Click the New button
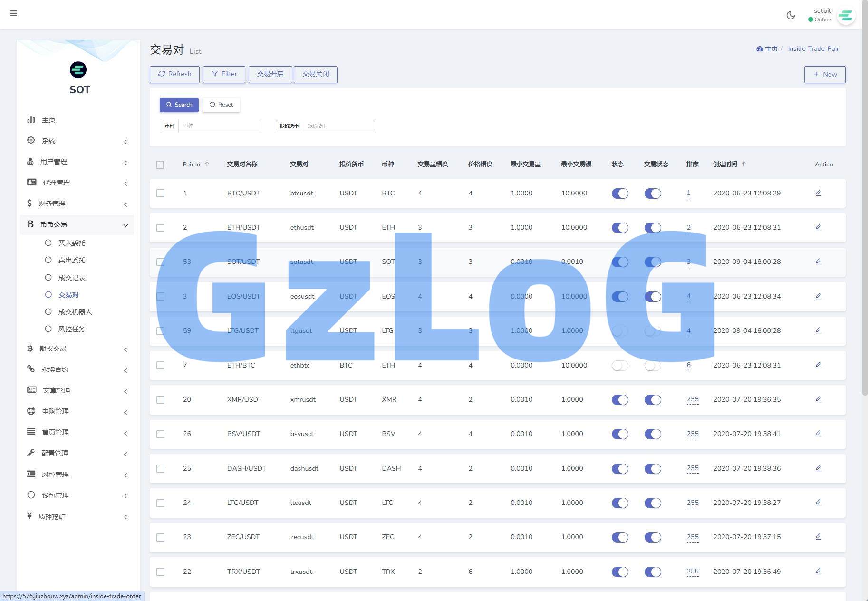 click(824, 74)
